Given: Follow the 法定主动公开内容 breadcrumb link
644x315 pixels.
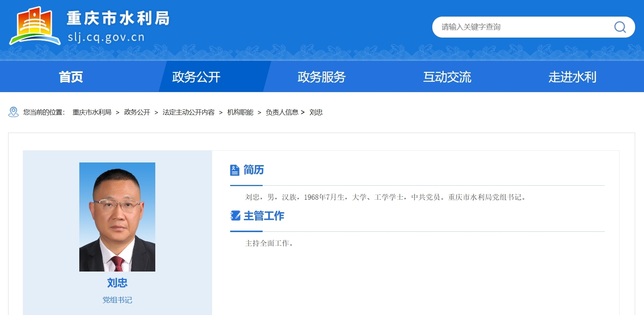Looking at the screenshot, I should click(188, 112).
